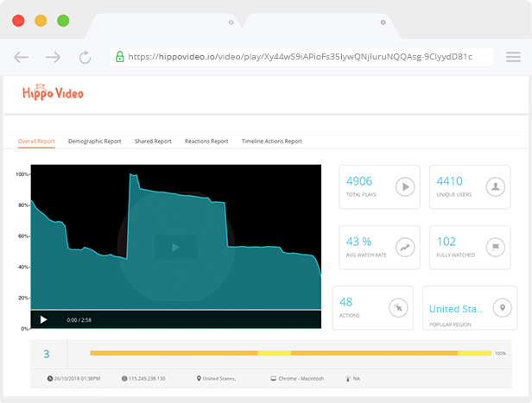Click the Actions cursor icon
The height and width of the screenshot is (403, 532).
(397, 307)
